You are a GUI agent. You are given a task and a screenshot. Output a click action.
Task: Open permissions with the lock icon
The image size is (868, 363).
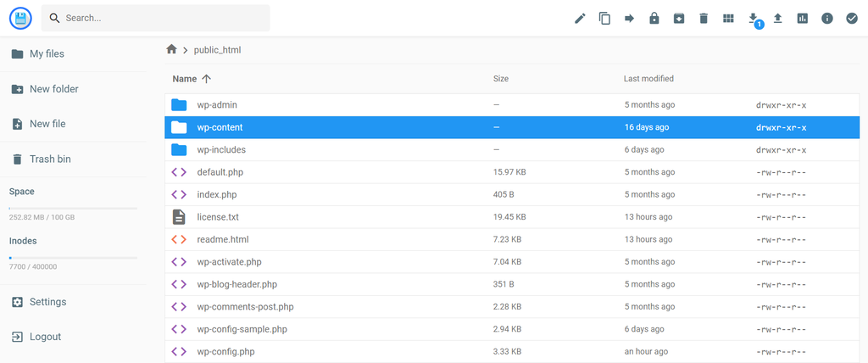pyautogui.click(x=654, y=19)
